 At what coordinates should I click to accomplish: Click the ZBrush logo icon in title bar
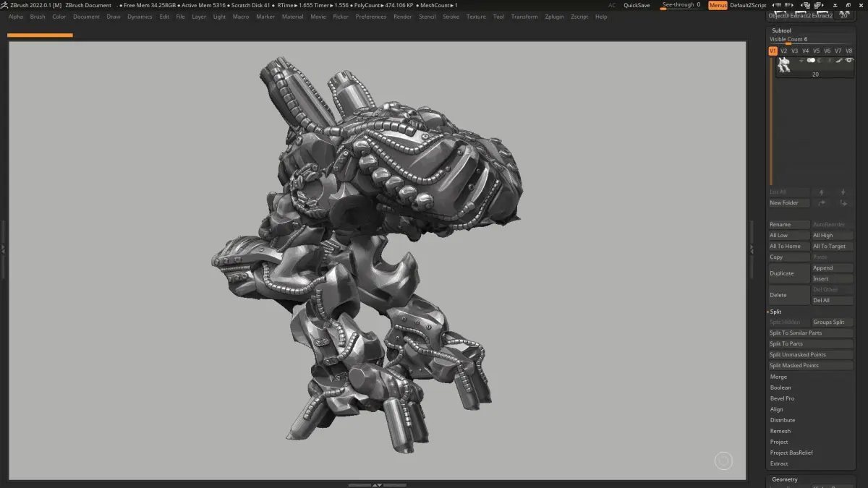(4, 5)
